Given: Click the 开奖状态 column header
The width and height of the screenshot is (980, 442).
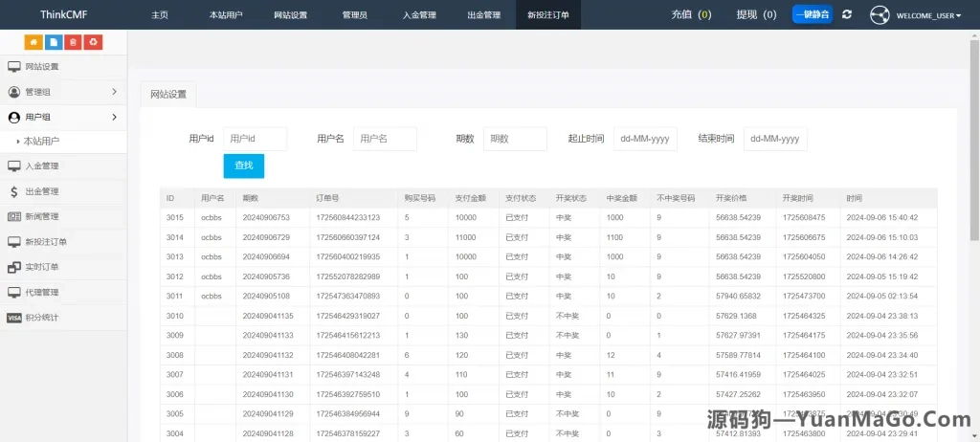Looking at the screenshot, I should pyautogui.click(x=570, y=198).
